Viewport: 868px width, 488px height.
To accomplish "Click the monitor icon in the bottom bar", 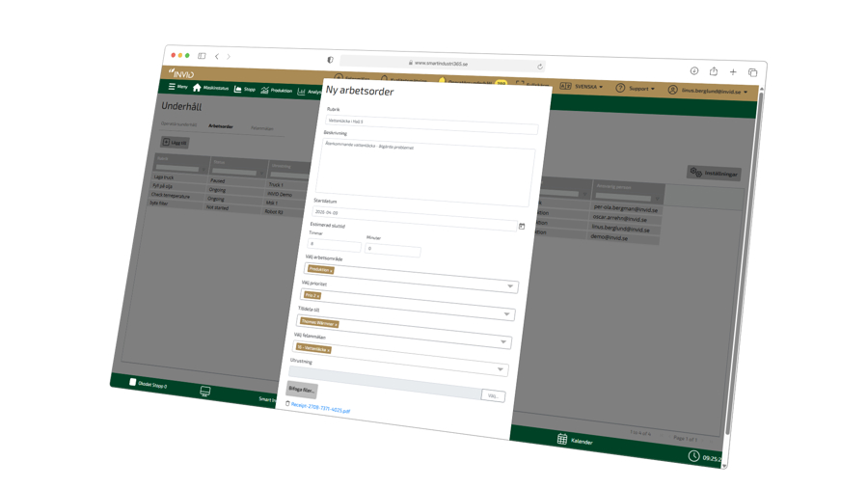I will tap(205, 392).
